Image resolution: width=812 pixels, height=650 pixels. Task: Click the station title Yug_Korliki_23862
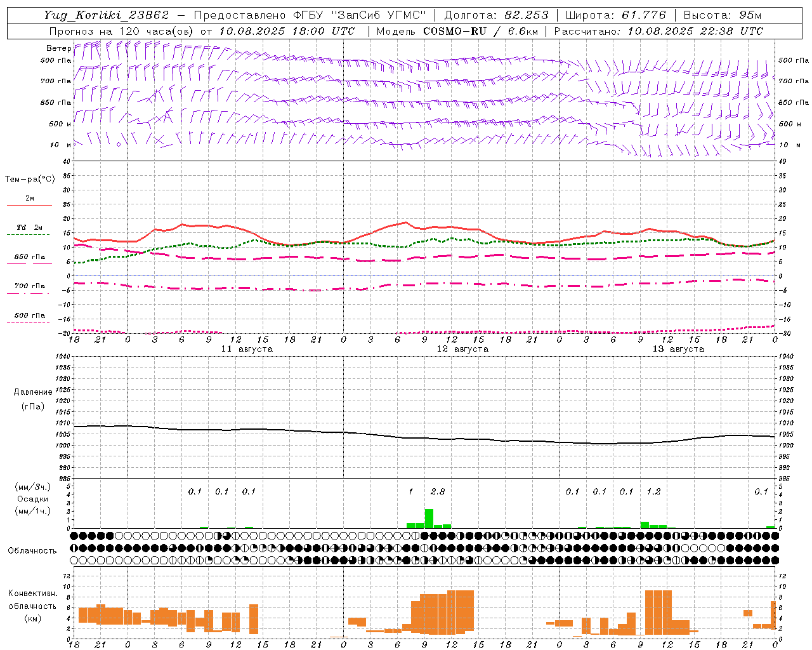[107, 15]
